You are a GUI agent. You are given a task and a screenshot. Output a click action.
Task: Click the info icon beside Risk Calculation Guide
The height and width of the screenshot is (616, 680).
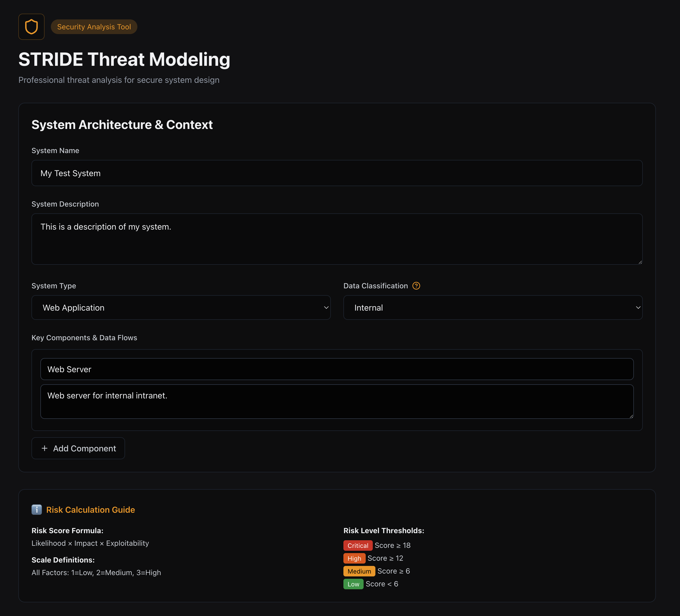(36, 509)
